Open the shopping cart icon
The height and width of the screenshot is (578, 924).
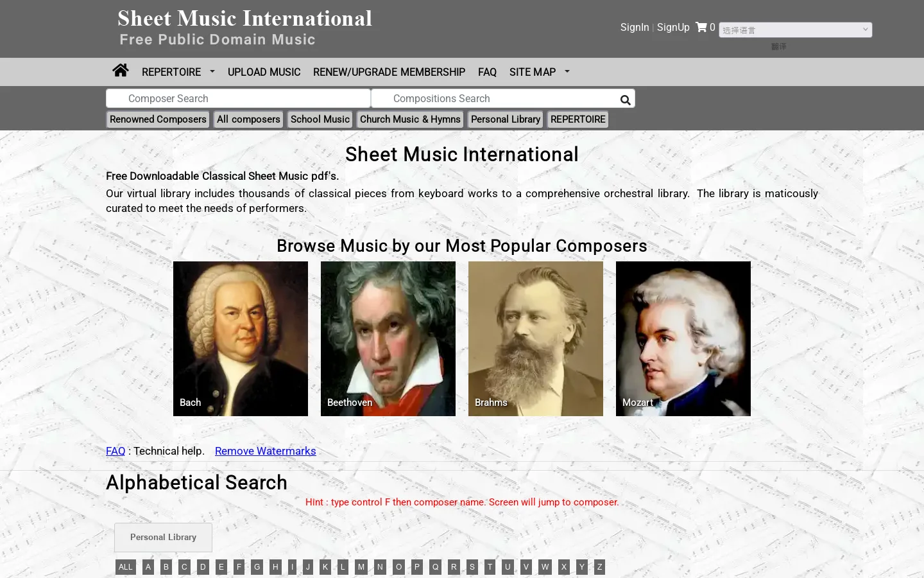click(x=701, y=27)
